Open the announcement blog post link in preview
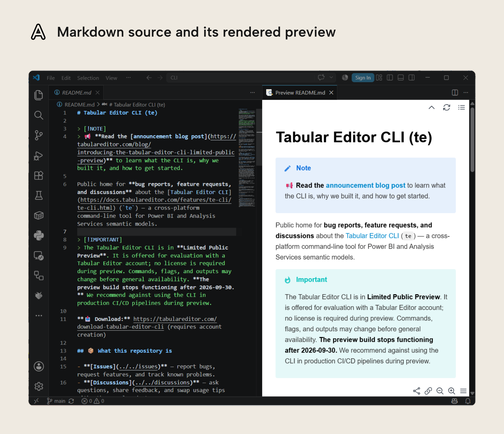Viewport: 504px width, 434px height. (366, 185)
